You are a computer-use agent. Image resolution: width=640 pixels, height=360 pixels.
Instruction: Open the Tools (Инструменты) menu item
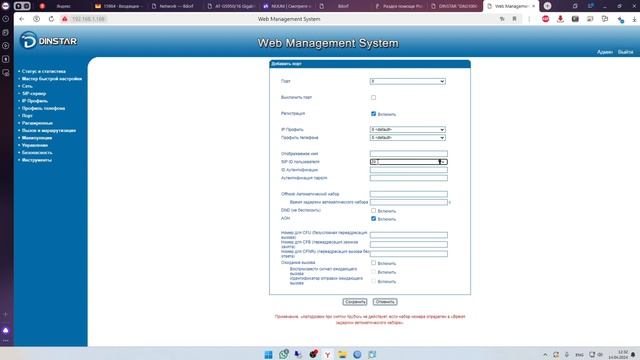pos(37,160)
